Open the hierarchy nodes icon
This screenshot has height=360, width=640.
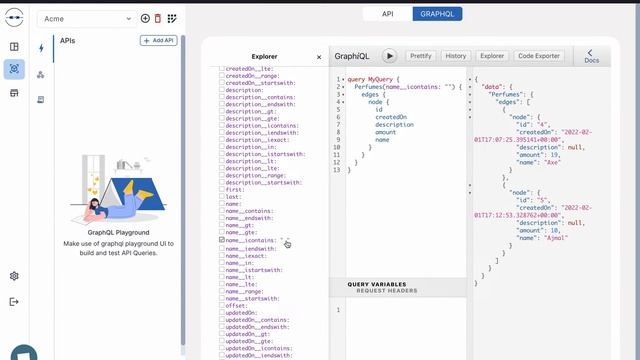(x=41, y=74)
